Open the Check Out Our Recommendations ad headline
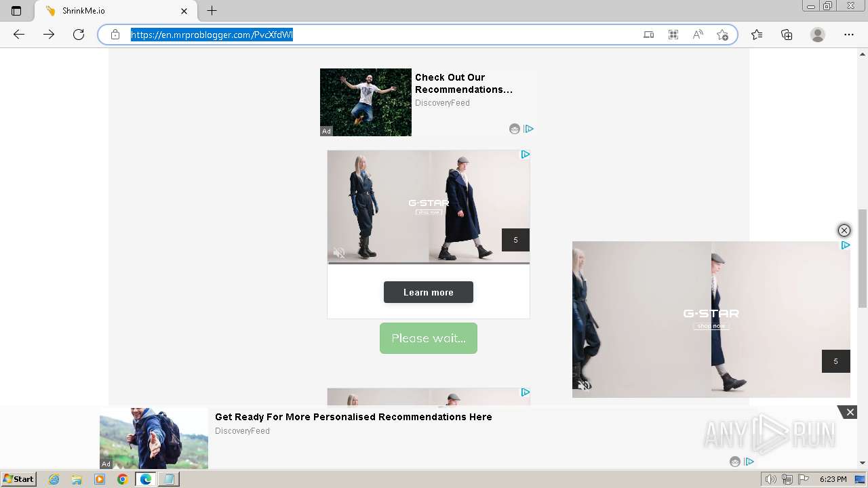Image resolution: width=868 pixels, height=488 pixels. pos(464,83)
